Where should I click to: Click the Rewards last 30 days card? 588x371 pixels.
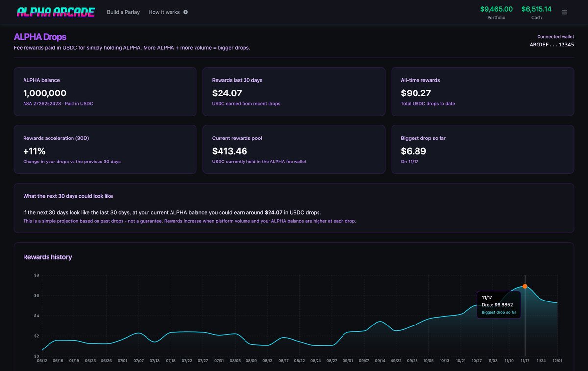[294, 91]
